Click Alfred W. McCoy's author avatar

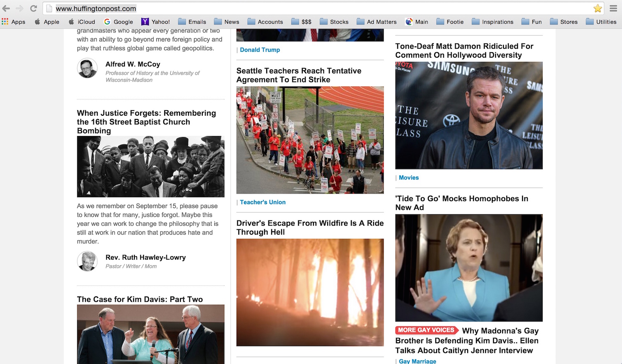pos(87,68)
